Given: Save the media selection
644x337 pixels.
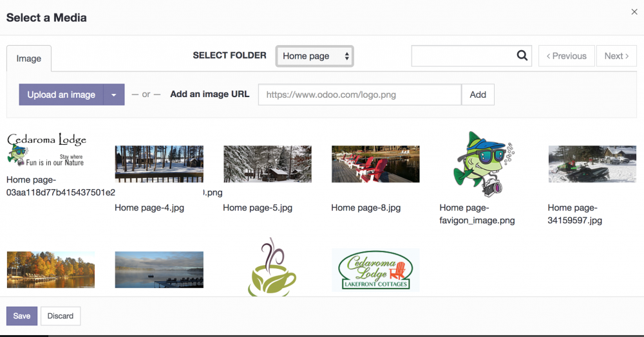Looking at the screenshot, I should (x=22, y=316).
